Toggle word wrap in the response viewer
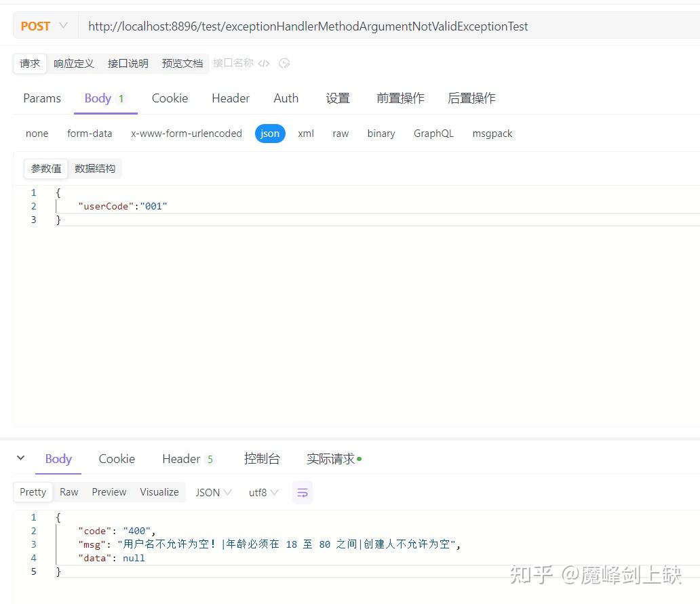This screenshot has width=700, height=604. click(303, 492)
